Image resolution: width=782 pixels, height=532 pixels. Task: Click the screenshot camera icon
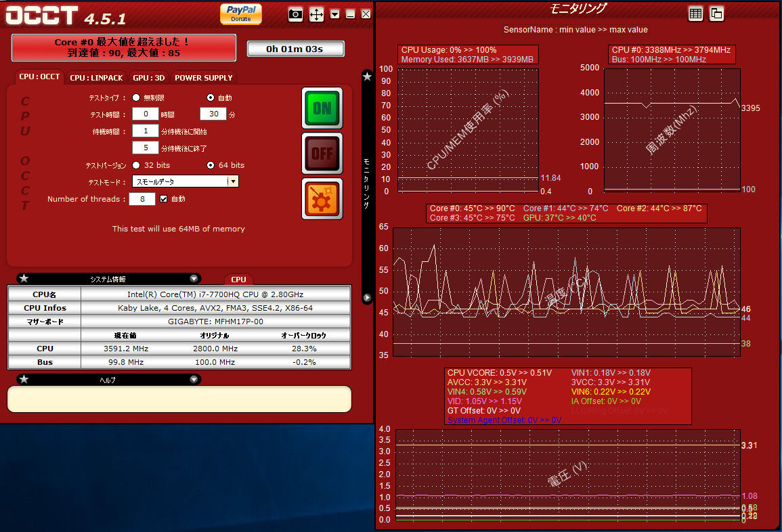point(295,14)
